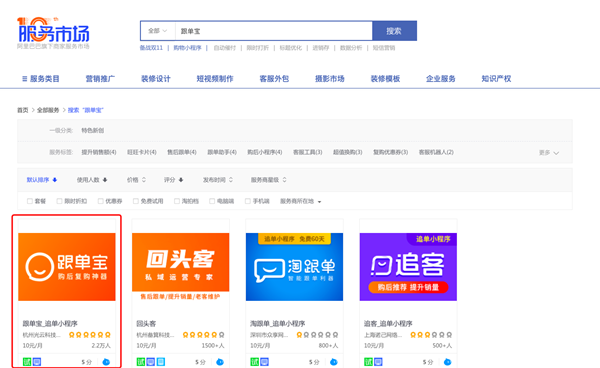The height and width of the screenshot is (368, 600).
Task: Check the 优惠券 checkbox
Action: 100,201
